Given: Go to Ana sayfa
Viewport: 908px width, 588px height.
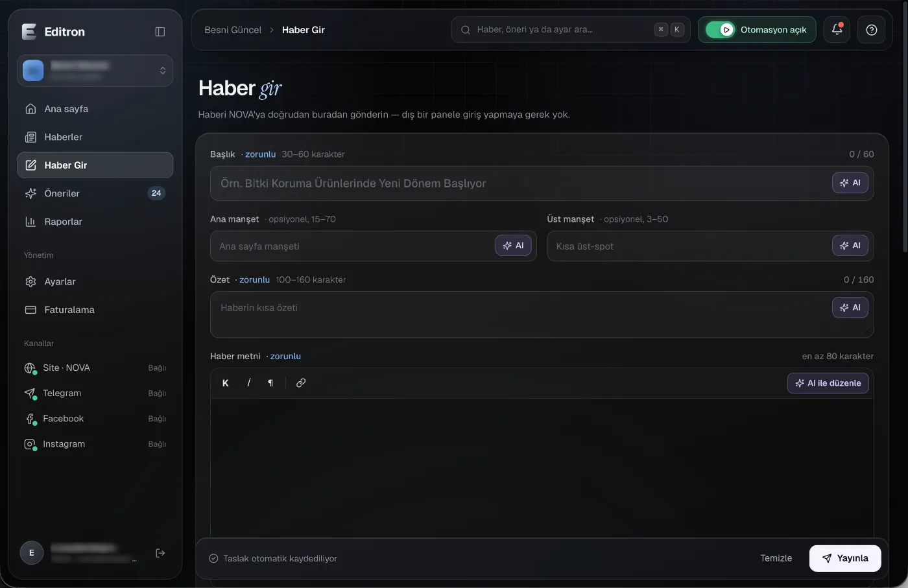Looking at the screenshot, I should tap(95, 109).
